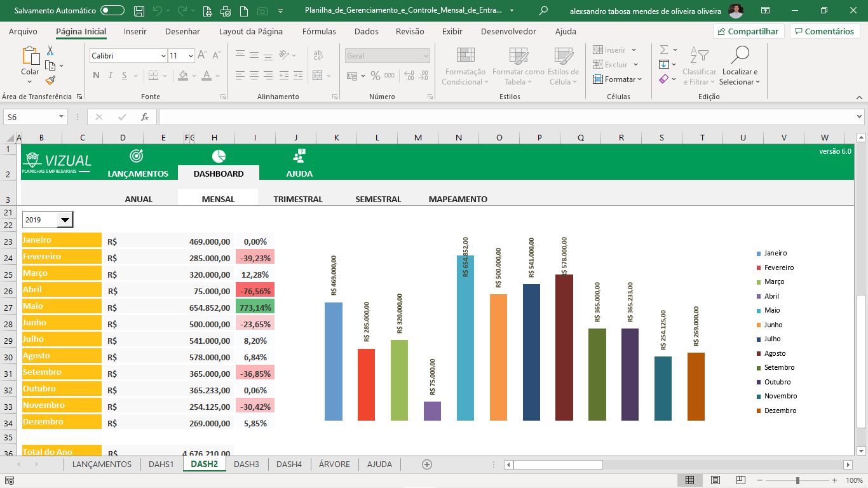Toggle Bold N formatting
The height and width of the screenshot is (488, 868).
[x=96, y=76]
